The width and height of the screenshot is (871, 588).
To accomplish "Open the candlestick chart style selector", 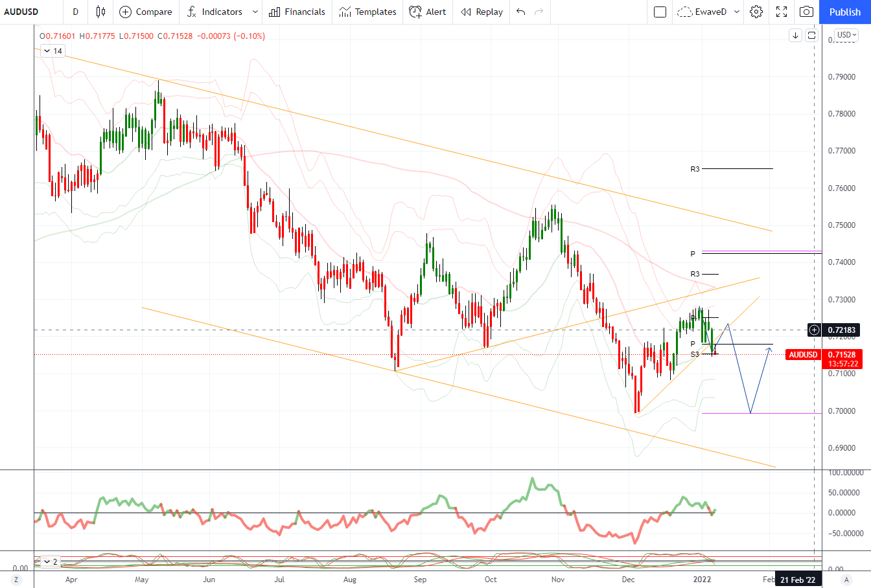I will pyautogui.click(x=100, y=12).
